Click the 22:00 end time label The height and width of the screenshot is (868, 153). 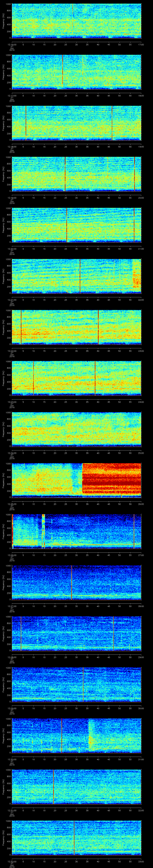coord(141,300)
